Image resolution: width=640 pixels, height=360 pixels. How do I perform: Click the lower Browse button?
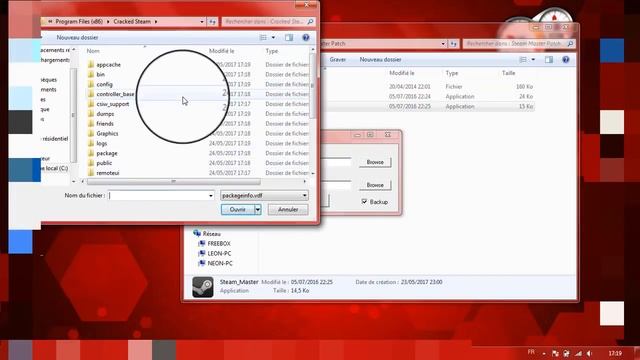pyautogui.click(x=375, y=185)
